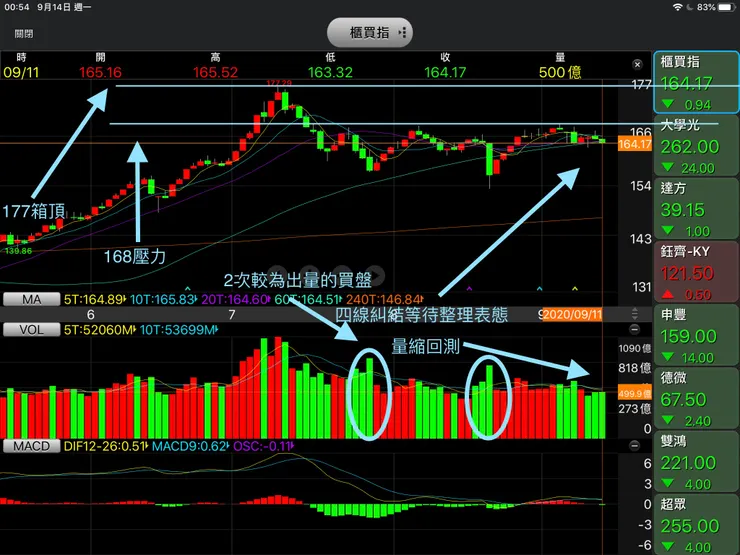Select 櫃買指 in the watchlist
Image resolution: width=740 pixels, height=555 pixels.
pos(696,82)
